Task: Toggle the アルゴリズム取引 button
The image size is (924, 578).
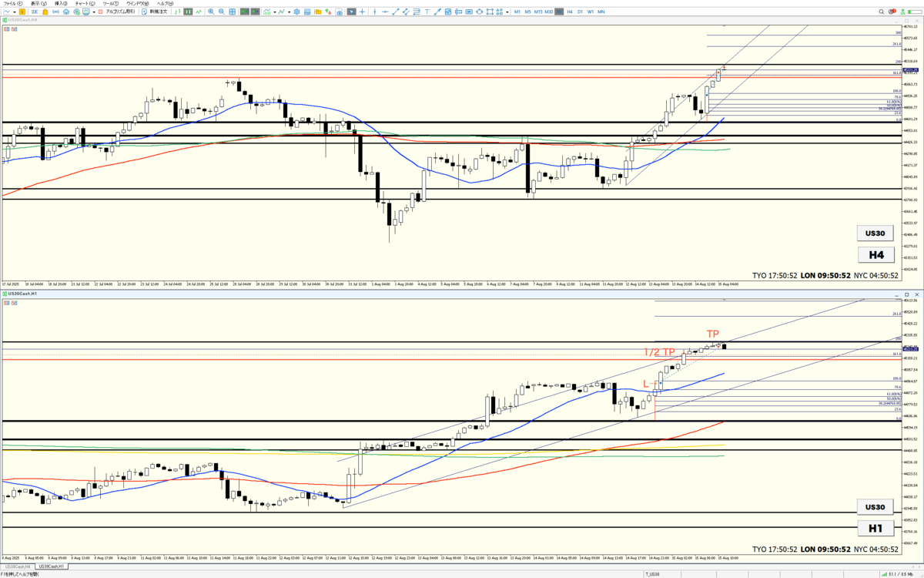Action: click(x=117, y=12)
